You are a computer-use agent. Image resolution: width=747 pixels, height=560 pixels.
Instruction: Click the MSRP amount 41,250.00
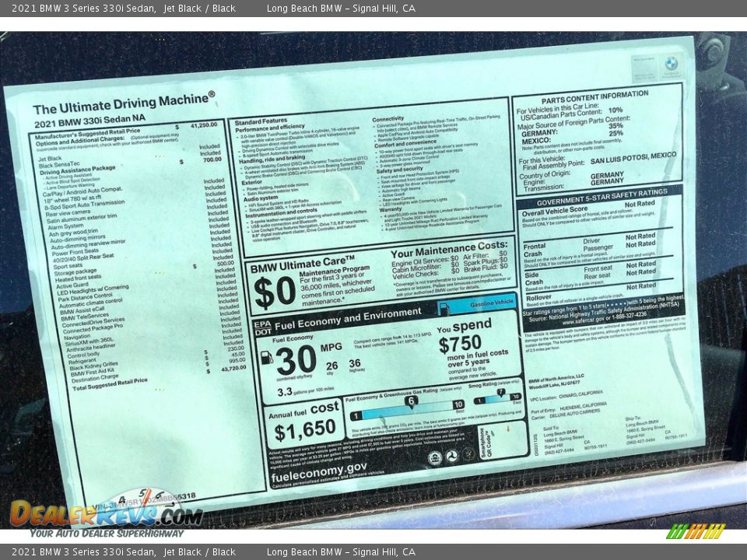point(203,125)
